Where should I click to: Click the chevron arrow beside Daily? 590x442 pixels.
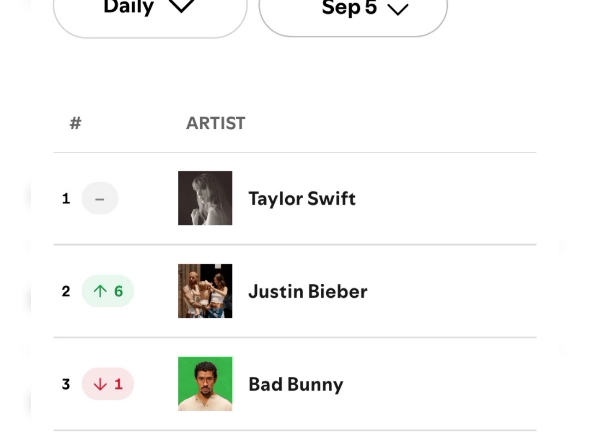pyautogui.click(x=181, y=6)
